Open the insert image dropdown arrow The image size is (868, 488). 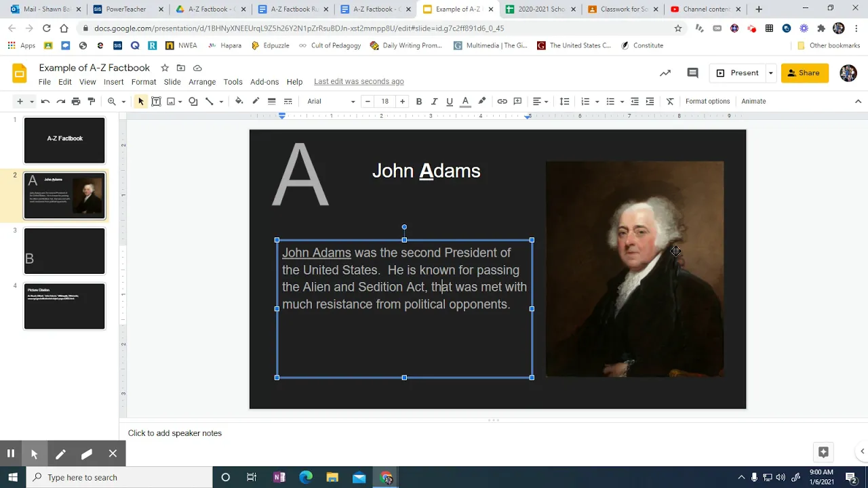pyautogui.click(x=181, y=102)
